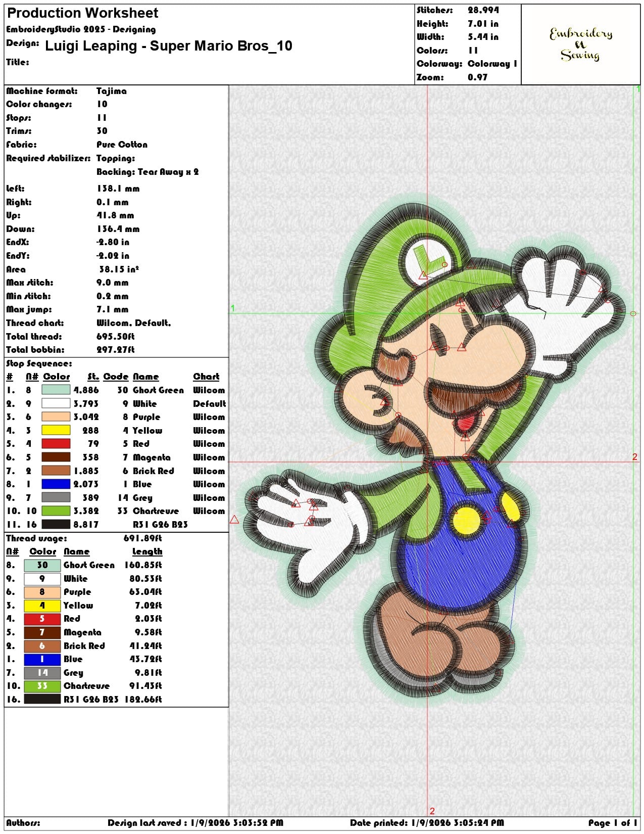Click the Total bobbin value 297.27ft
The height and width of the screenshot is (834, 644).
[x=115, y=350]
